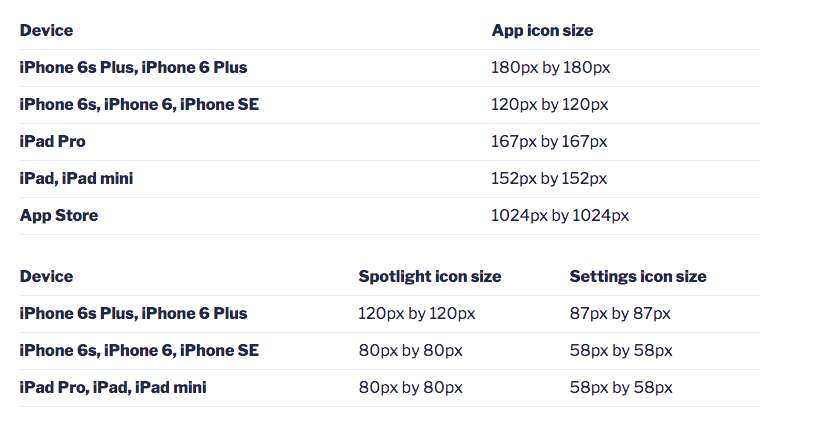Select the second table's Device header
This screenshot has height=421, width=830.
click(x=46, y=276)
